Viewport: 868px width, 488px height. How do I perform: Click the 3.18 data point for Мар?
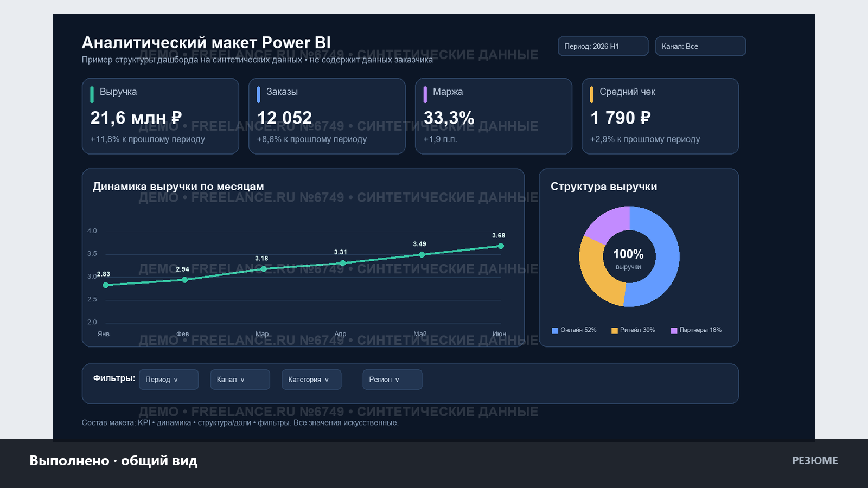(264, 269)
